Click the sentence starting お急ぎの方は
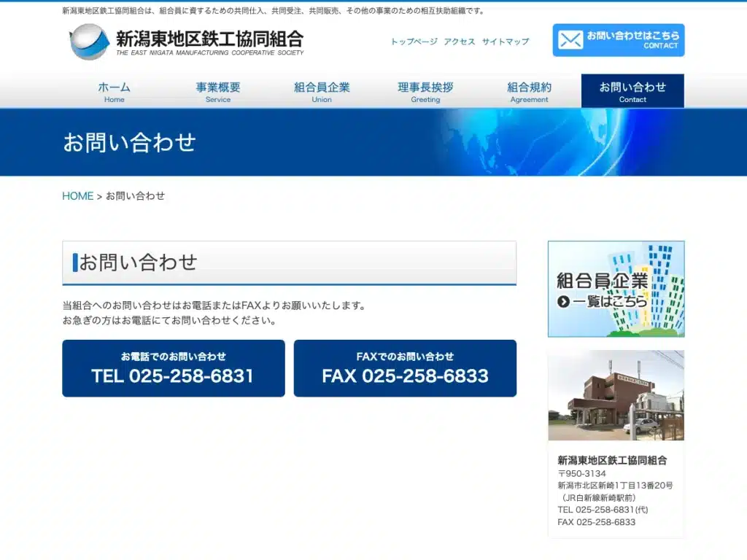 coord(169,321)
